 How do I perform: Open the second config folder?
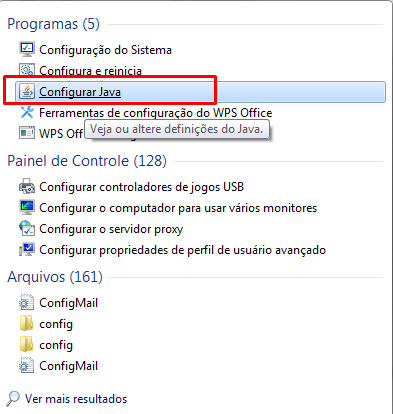[27, 344]
